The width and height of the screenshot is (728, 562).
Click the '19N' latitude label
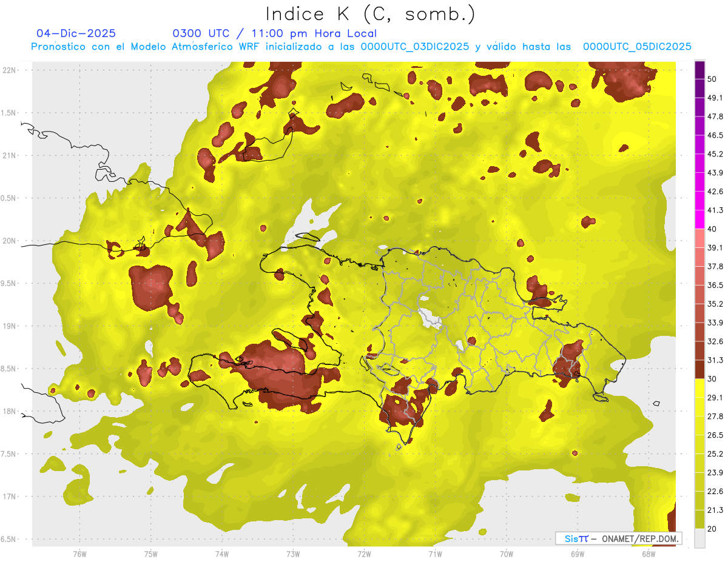coord(10,326)
